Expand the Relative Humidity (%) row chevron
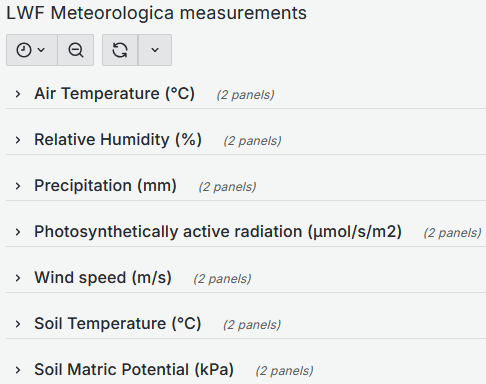Viewport: 486px width, 384px height. pyautogui.click(x=18, y=140)
